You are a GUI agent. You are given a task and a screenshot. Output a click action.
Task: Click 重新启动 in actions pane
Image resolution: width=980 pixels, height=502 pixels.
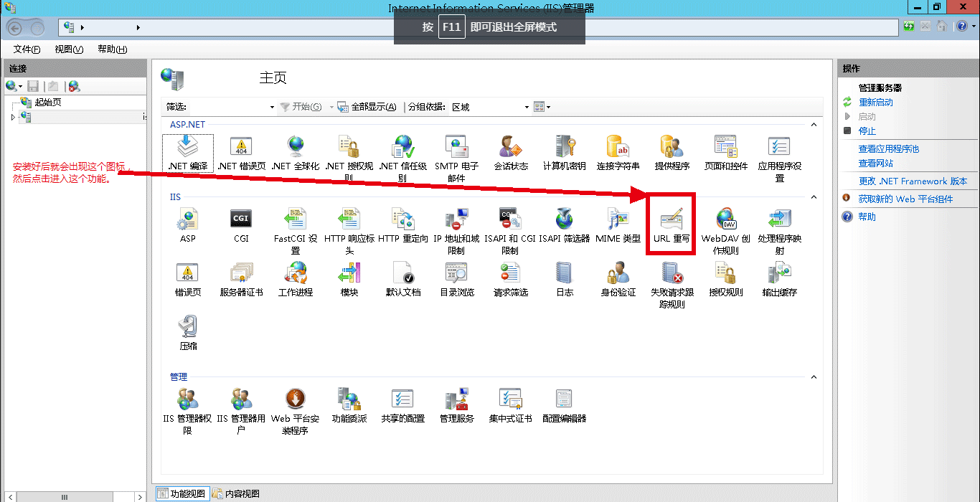tap(876, 103)
